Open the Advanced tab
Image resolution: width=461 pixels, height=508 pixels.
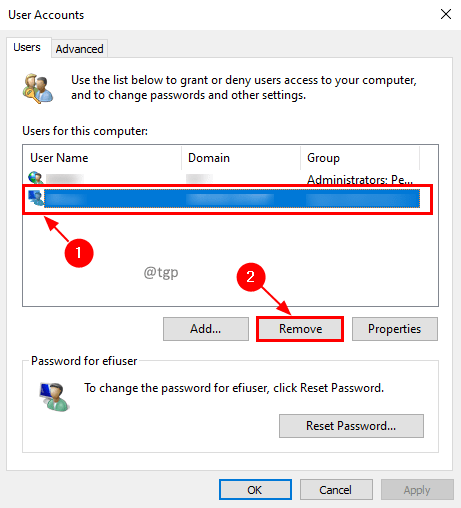[x=79, y=49]
